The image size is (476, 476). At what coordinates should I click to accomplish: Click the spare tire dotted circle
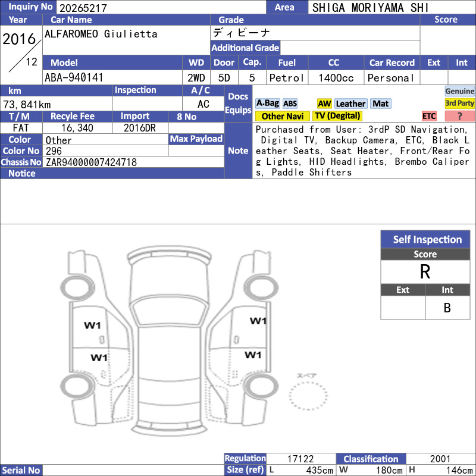tap(308, 396)
